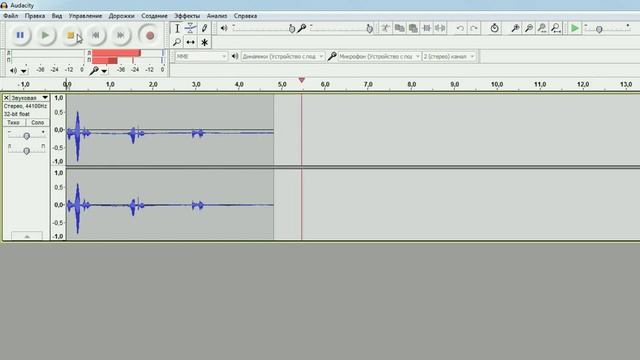The height and width of the screenshot is (360, 640).
Task: Click the track pan slider knob
Action: (x=27, y=151)
